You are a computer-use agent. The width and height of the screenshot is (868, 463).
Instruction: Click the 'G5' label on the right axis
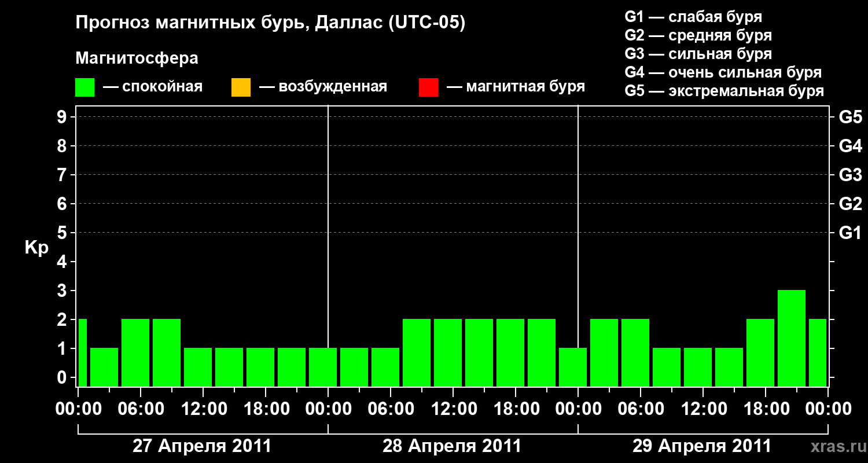point(851,117)
